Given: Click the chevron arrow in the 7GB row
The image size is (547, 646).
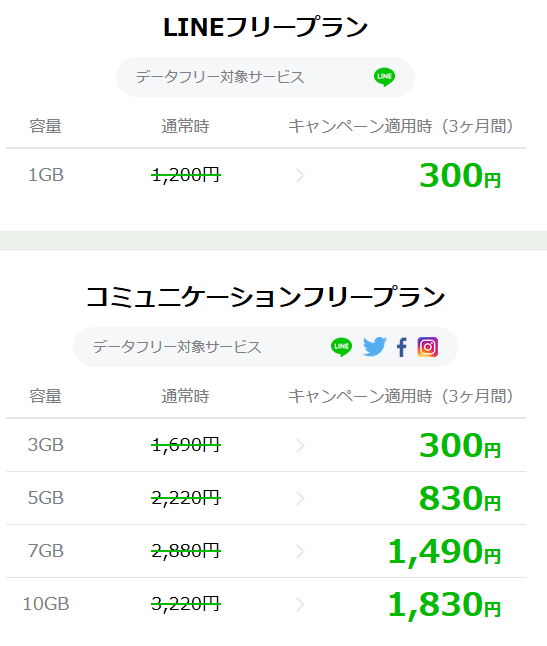Looking at the screenshot, I should [x=300, y=551].
